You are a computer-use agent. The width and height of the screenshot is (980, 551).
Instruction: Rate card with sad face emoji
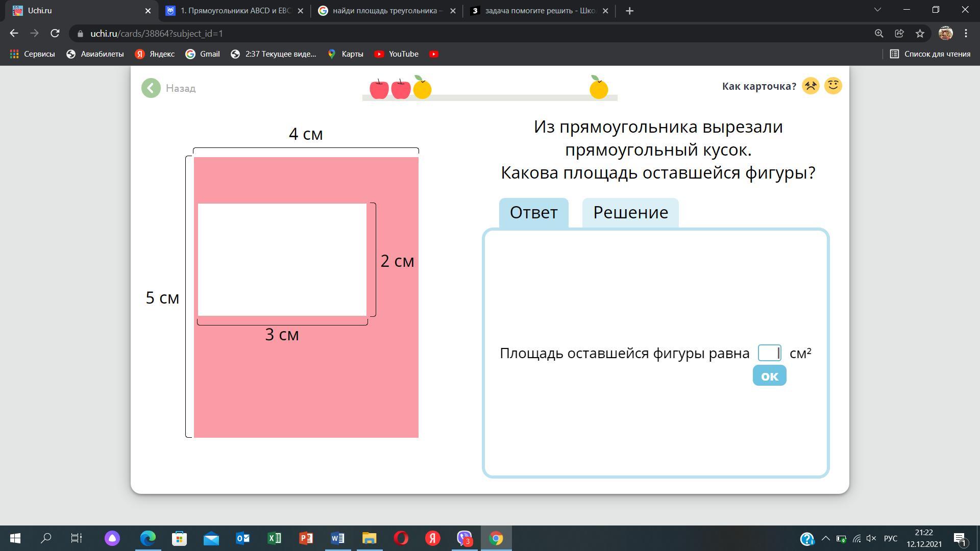(x=811, y=86)
